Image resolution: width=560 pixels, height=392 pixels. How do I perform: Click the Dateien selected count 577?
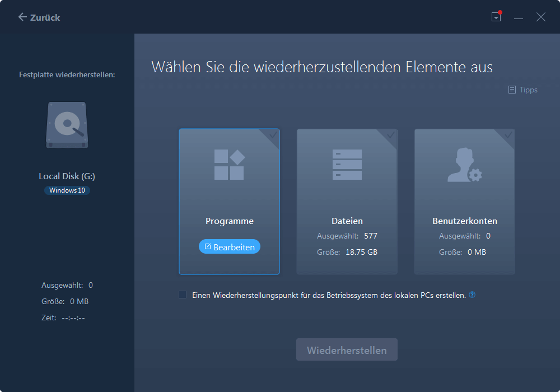pyautogui.click(x=371, y=236)
